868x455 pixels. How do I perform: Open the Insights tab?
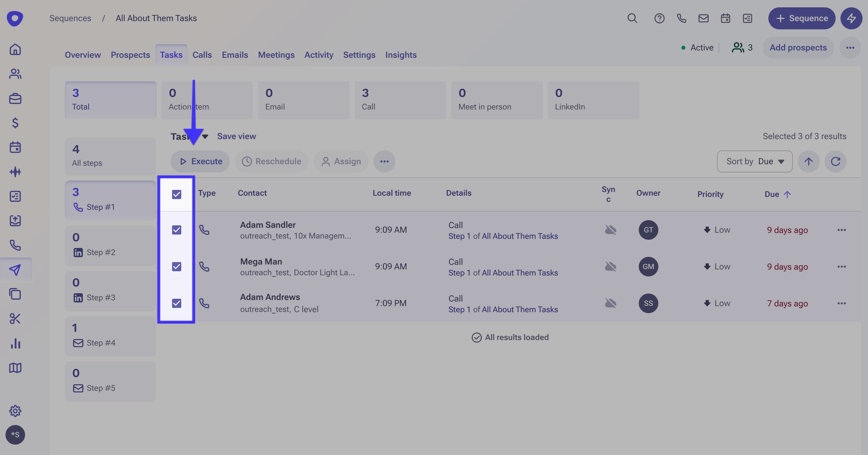[x=401, y=55]
